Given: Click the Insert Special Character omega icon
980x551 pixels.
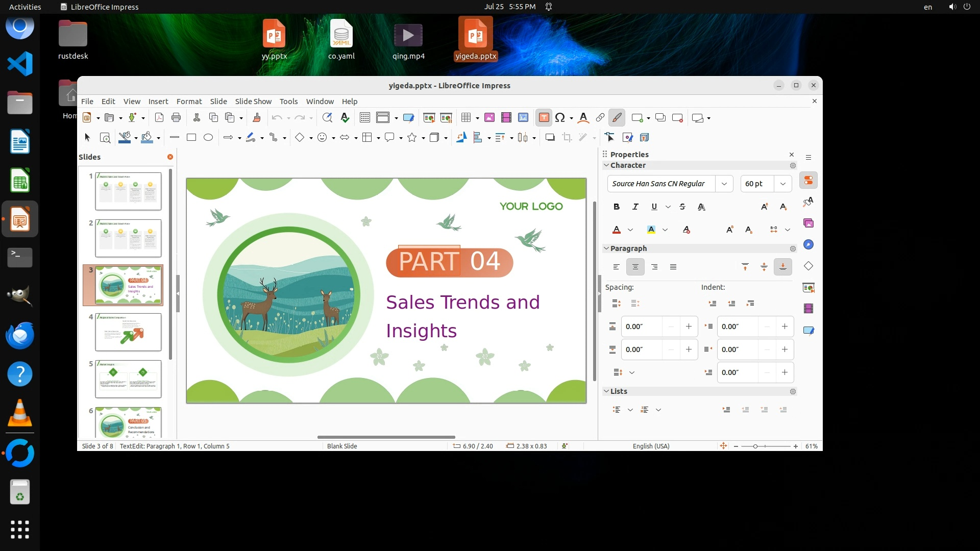Looking at the screenshot, I should coord(560,118).
